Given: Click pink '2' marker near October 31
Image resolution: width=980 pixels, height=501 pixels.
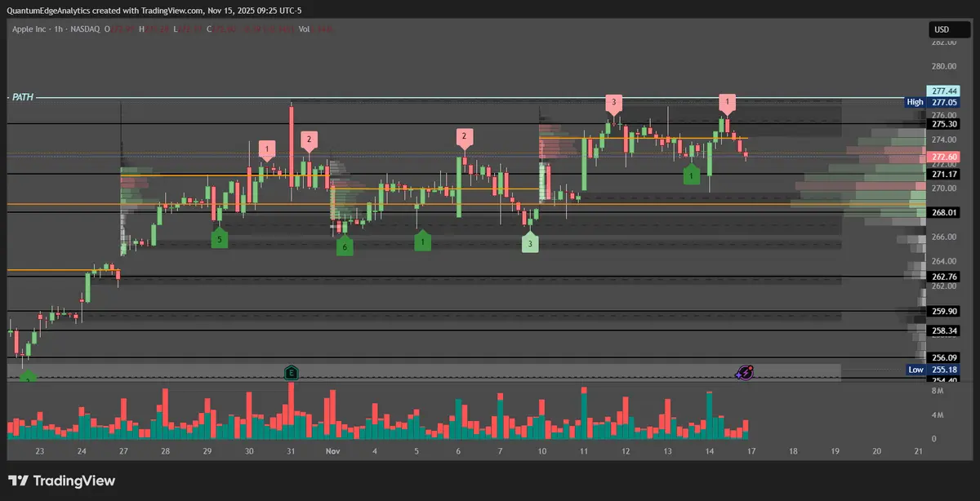Looking at the screenshot, I should tap(309, 140).
